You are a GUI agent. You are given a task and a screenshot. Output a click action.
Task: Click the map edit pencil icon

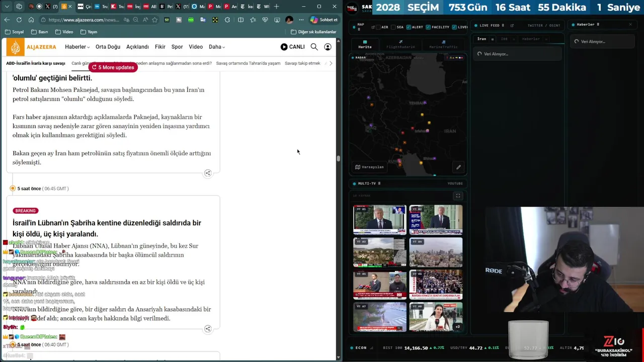pyautogui.click(x=458, y=167)
